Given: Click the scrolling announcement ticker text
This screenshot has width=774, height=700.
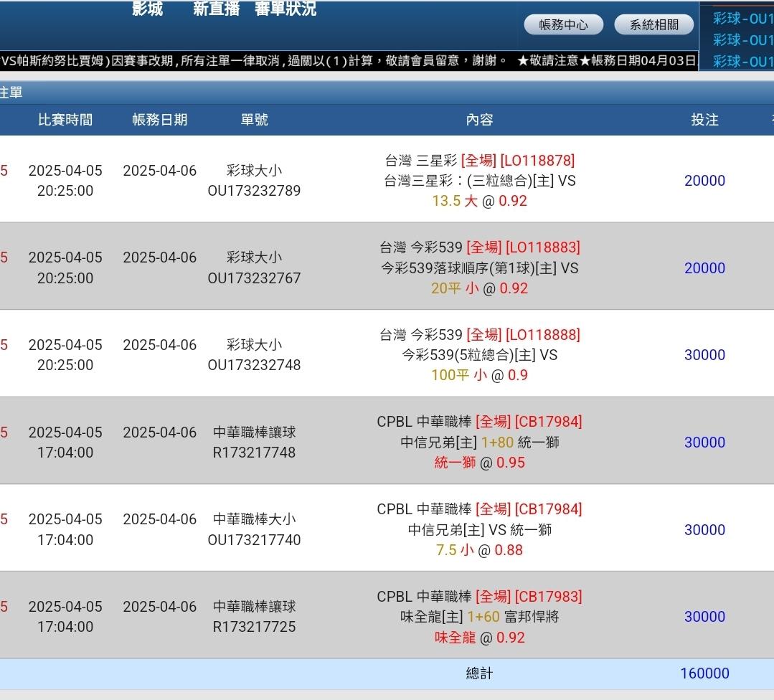Looking at the screenshot, I should click(349, 61).
